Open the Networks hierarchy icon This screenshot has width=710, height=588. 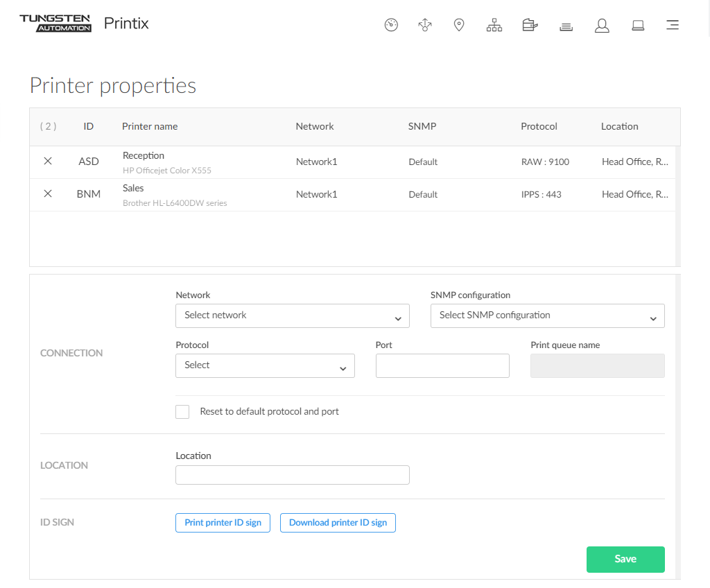click(x=494, y=26)
